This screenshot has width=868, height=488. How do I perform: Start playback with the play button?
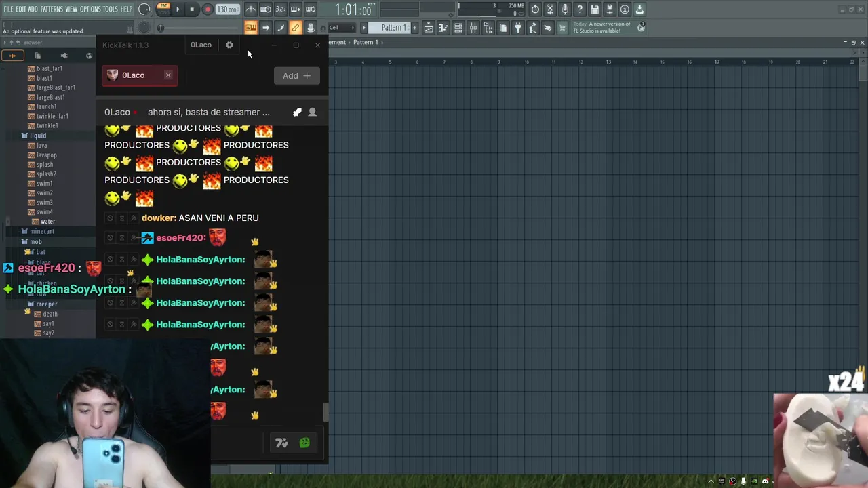pyautogui.click(x=178, y=9)
